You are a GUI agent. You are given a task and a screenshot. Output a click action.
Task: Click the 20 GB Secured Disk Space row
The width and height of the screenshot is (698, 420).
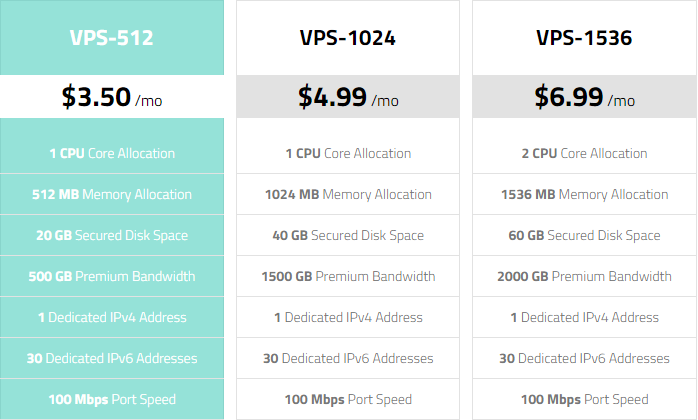(112, 236)
